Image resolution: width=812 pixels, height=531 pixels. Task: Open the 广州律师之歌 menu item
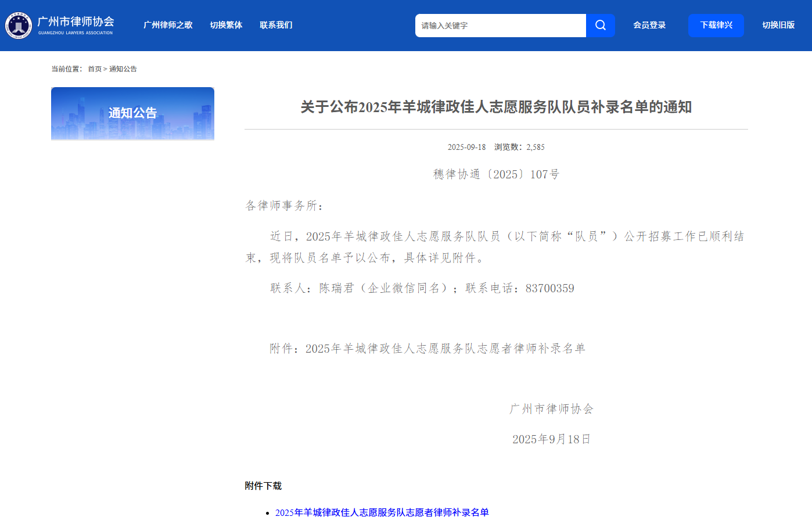coord(168,25)
